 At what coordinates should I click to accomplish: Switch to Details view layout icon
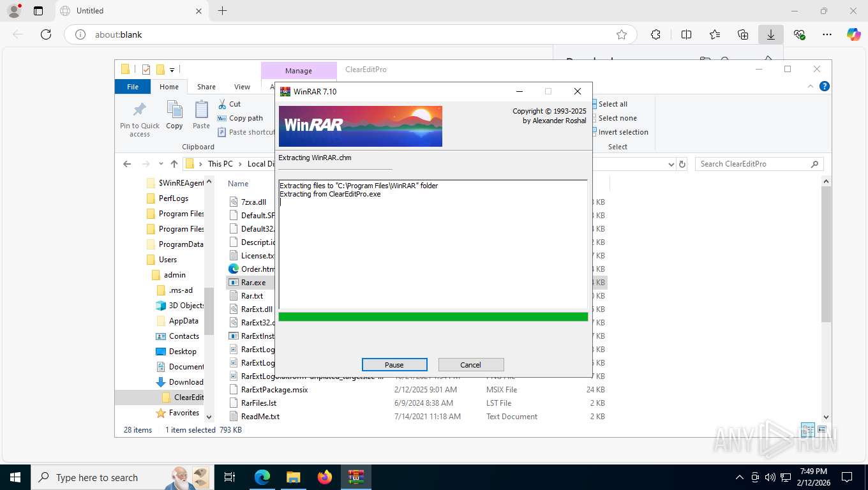point(808,430)
